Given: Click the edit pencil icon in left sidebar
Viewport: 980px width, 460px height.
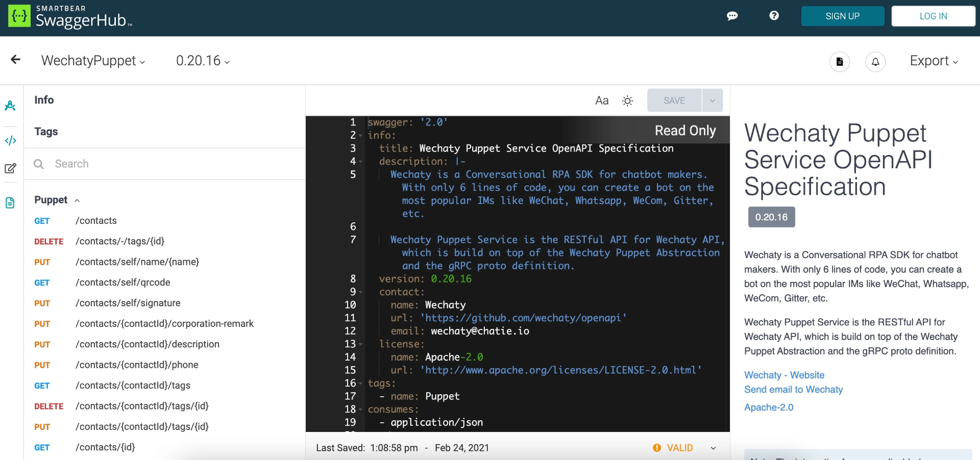Looking at the screenshot, I should pos(10,168).
